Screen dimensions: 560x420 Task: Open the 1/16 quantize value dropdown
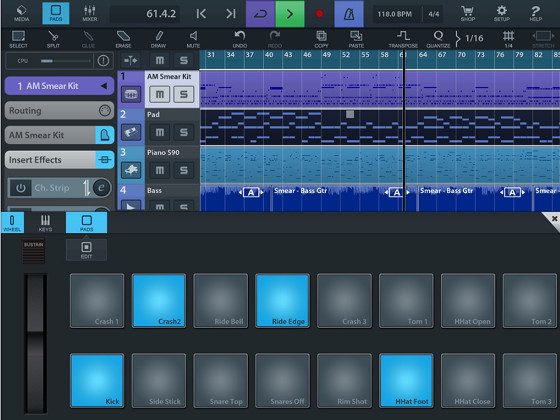click(x=469, y=38)
